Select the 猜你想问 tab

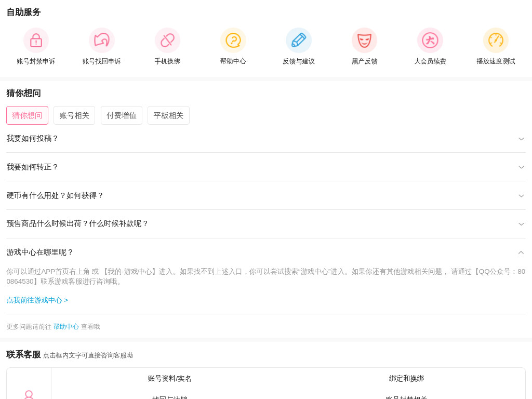point(27,115)
